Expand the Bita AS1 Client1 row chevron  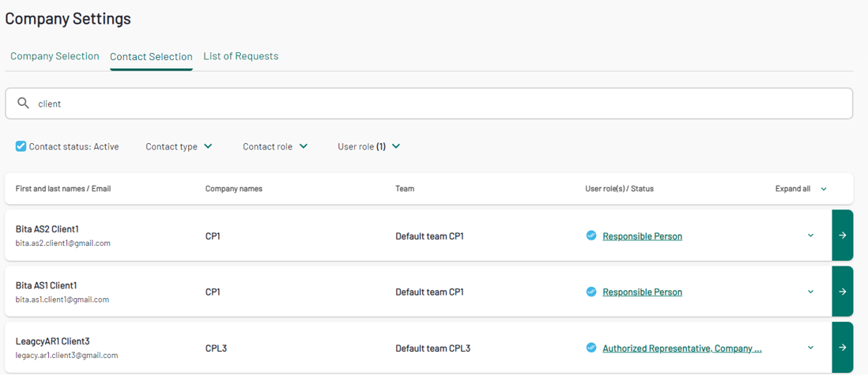[810, 292]
